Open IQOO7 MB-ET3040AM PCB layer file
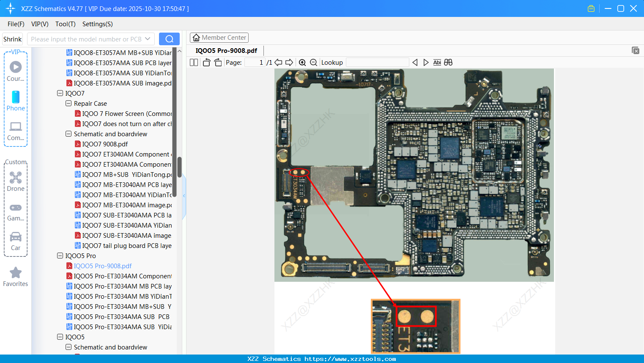 123,184
